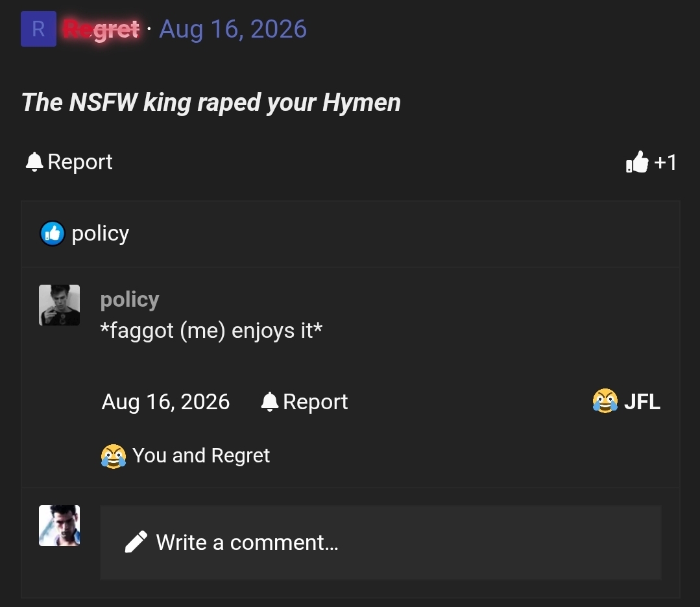Screen dimensions: 700x607
Task: Report the main profile post
Action: click(69, 162)
